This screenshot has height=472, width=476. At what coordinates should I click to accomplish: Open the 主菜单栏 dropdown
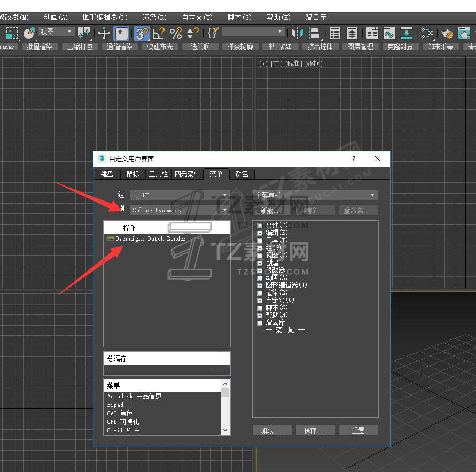315,195
